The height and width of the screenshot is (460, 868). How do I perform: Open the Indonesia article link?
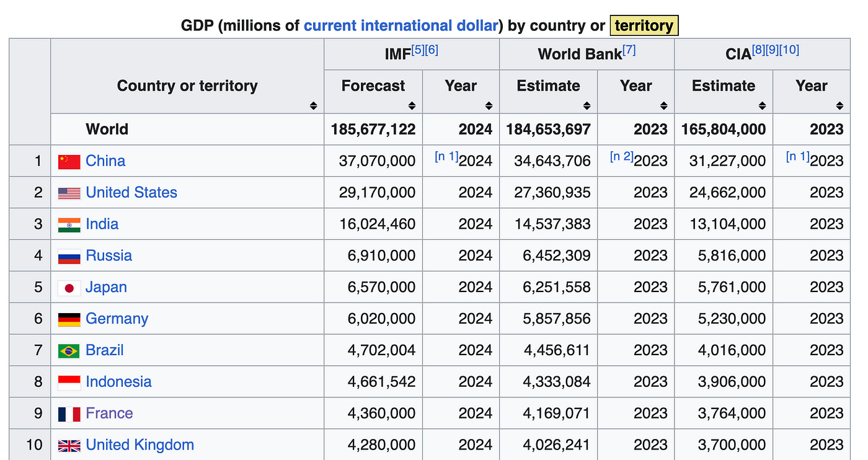pyautogui.click(x=118, y=383)
